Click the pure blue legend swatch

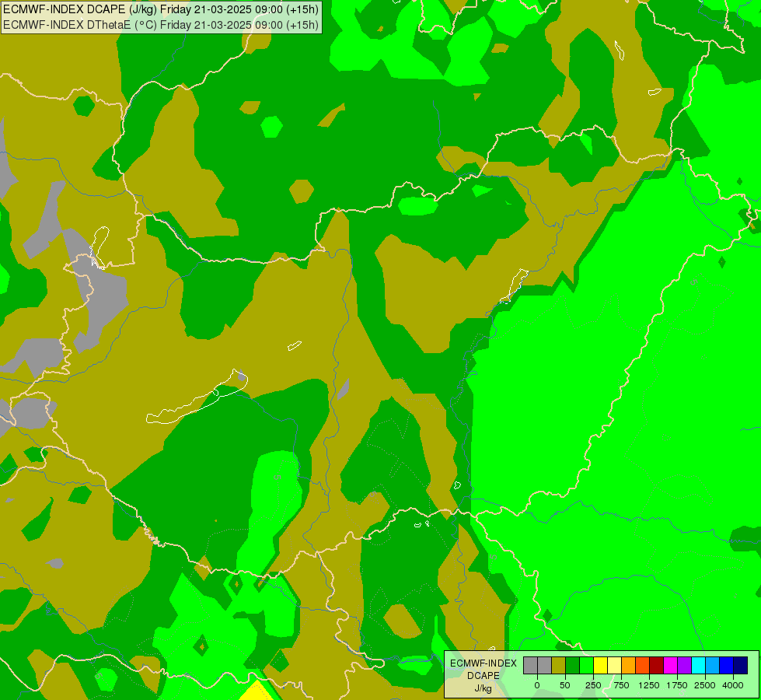pos(727,666)
